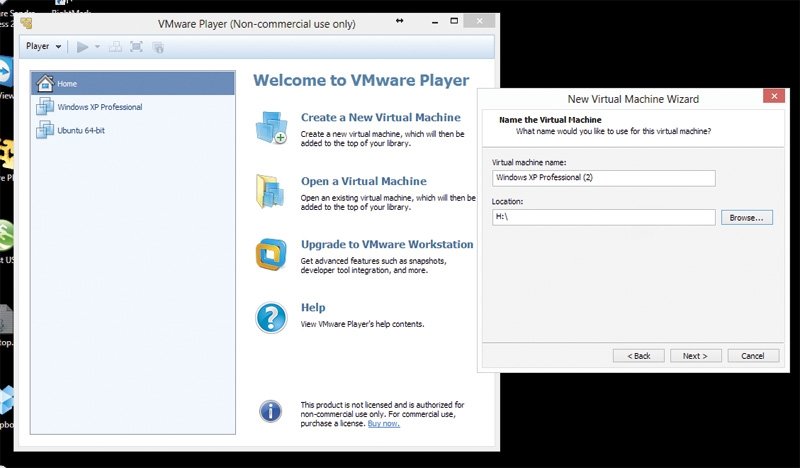Click the Send Ctrl+Alt+Del toolbar icon
This screenshot has width=800, height=468.
(x=116, y=47)
